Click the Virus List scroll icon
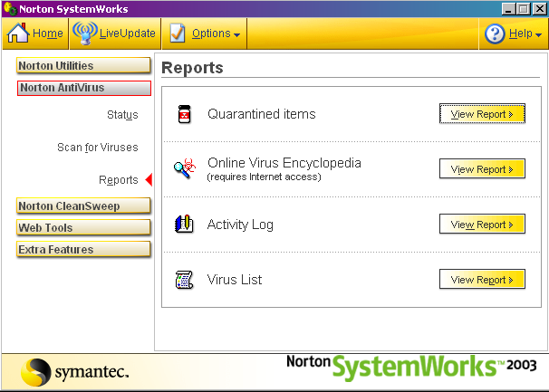This screenshot has height=392, width=549. pos(184,280)
